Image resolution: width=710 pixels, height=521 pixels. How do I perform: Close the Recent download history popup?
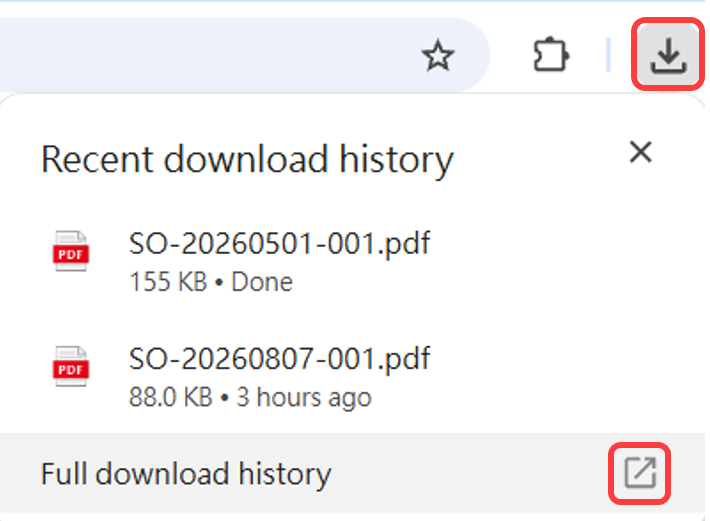(641, 152)
